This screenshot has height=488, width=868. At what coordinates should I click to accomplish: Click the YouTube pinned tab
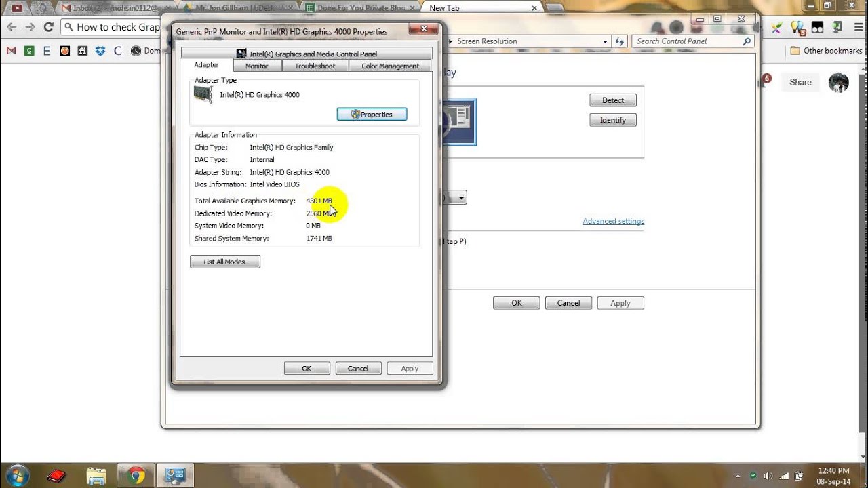pyautogui.click(x=17, y=8)
